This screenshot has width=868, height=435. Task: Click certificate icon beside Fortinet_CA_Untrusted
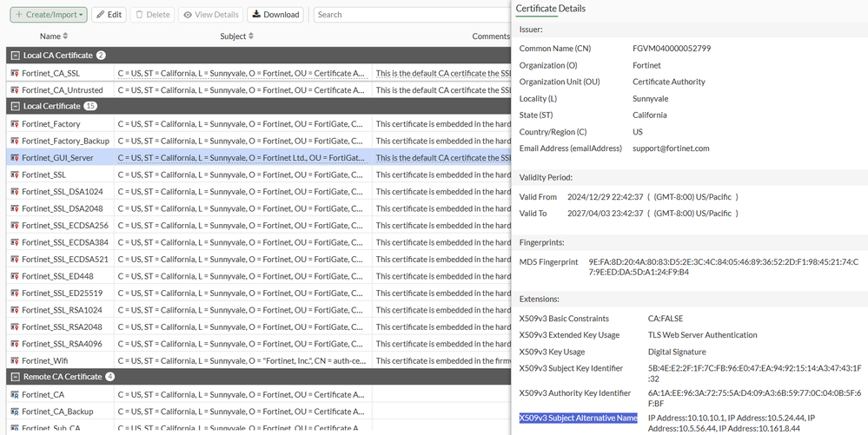coord(15,90)
